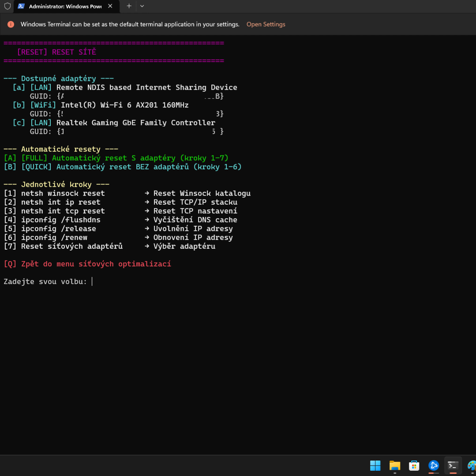Click the QUICK automatic reset option line
Image resolution: width=476 pixels, height=476 pixels.
[x=123, y=167]
